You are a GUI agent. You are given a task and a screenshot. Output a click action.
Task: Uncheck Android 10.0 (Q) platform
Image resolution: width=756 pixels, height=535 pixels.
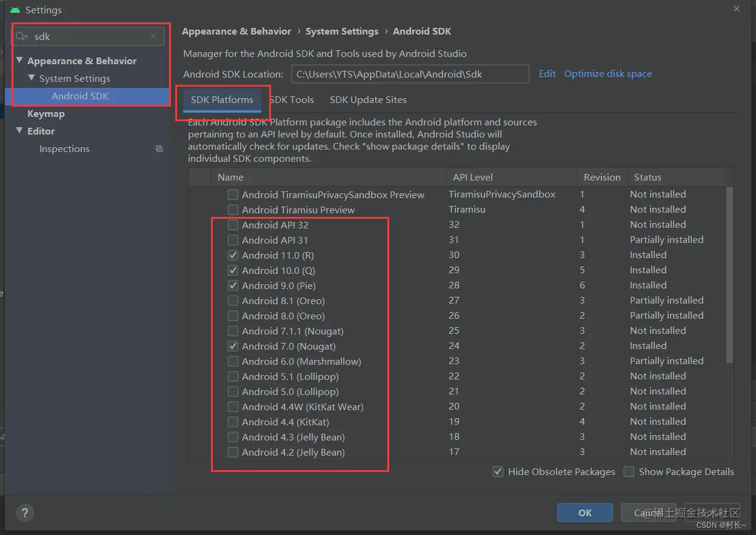(x=233, y=270)
